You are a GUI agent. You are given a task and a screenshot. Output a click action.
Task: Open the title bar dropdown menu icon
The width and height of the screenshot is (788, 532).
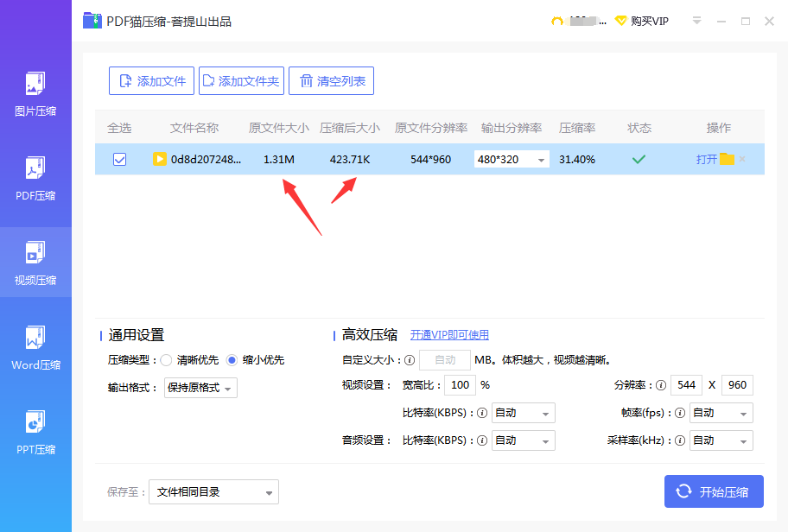pyautogui.click(x=696, y=21)
